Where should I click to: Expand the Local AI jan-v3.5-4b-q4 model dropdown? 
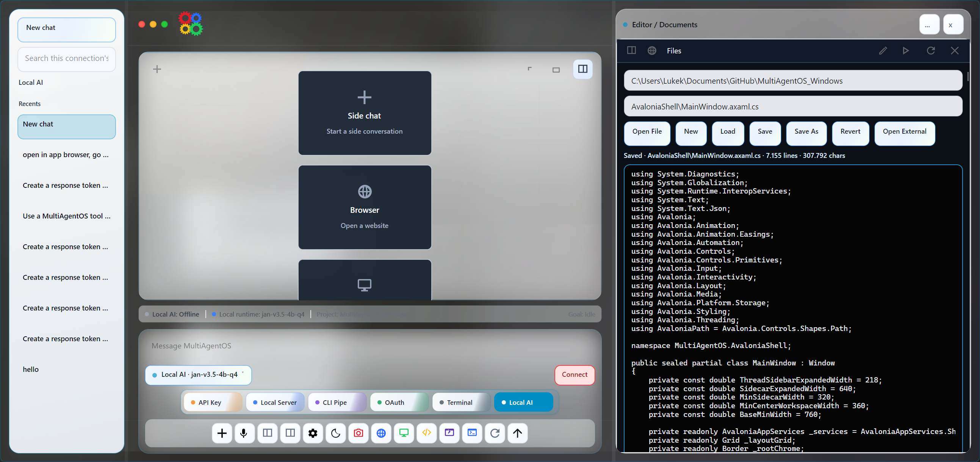[198, 375]
